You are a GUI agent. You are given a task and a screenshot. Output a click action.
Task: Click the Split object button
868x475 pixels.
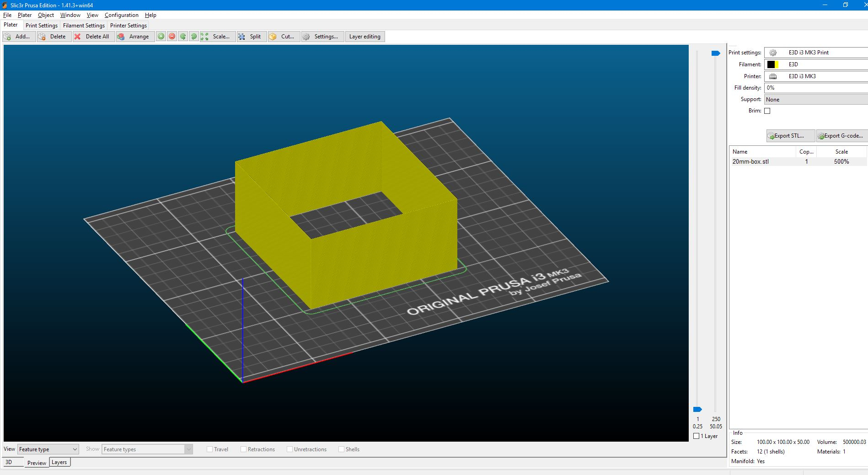click(251, 37)
